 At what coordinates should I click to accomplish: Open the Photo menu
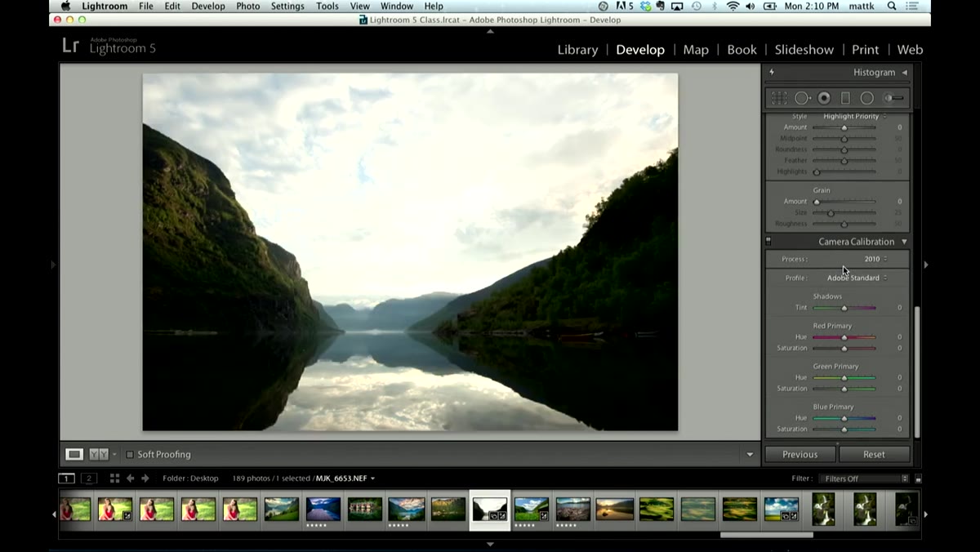248,6
